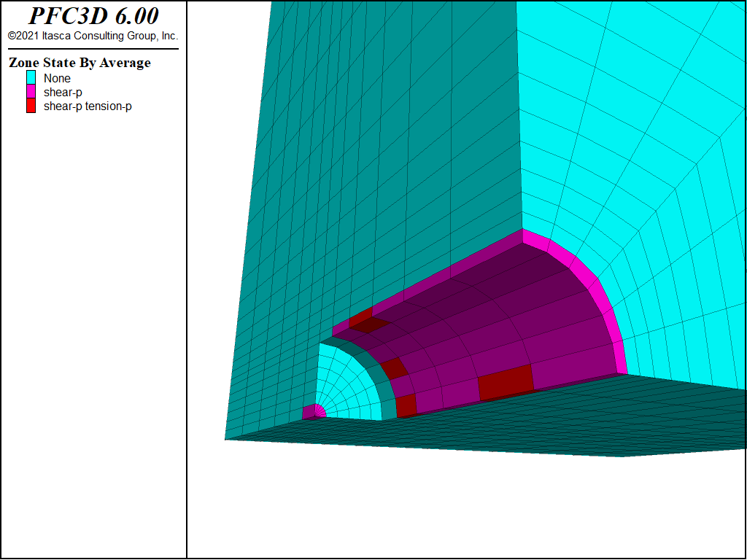
Task: Select the 'shear-p' legend label
Action: pos(63,93)
